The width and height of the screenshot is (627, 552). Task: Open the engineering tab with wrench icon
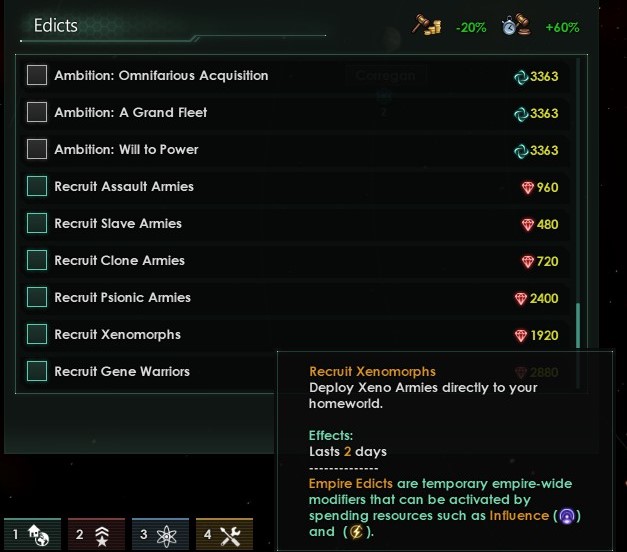tap(224, 534)
